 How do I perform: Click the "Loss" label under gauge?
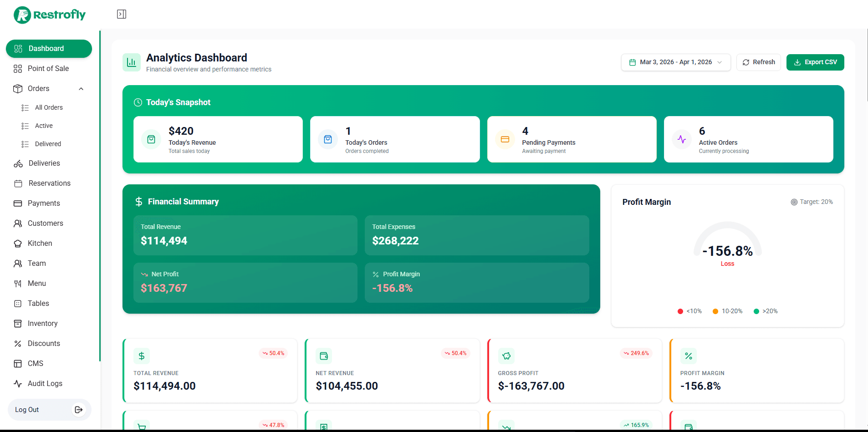click(x=728, y=264)
